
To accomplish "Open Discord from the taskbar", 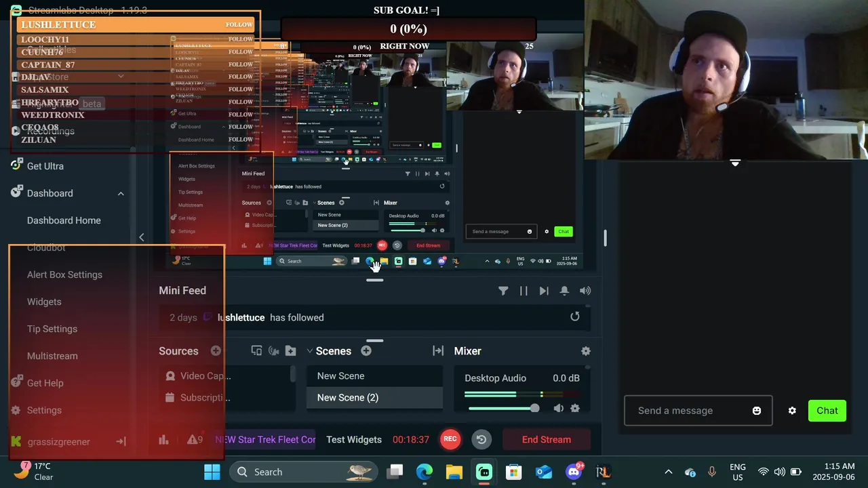I will 574,472.
